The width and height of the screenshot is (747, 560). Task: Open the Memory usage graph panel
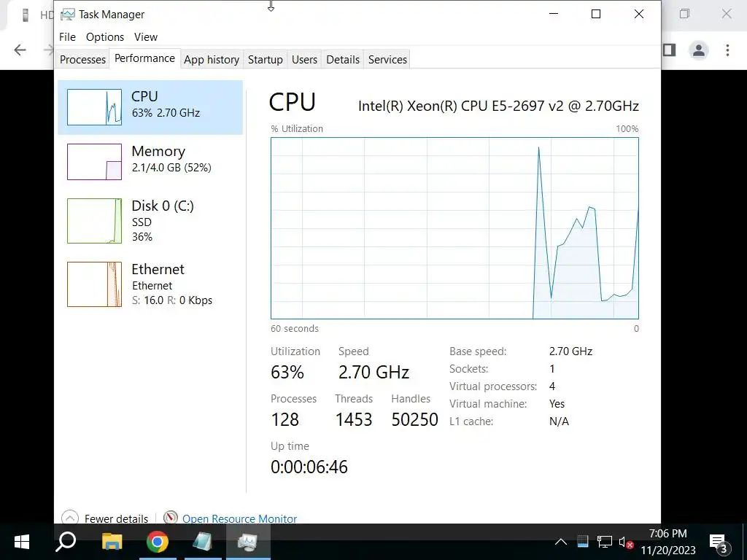tap(94, 162)
